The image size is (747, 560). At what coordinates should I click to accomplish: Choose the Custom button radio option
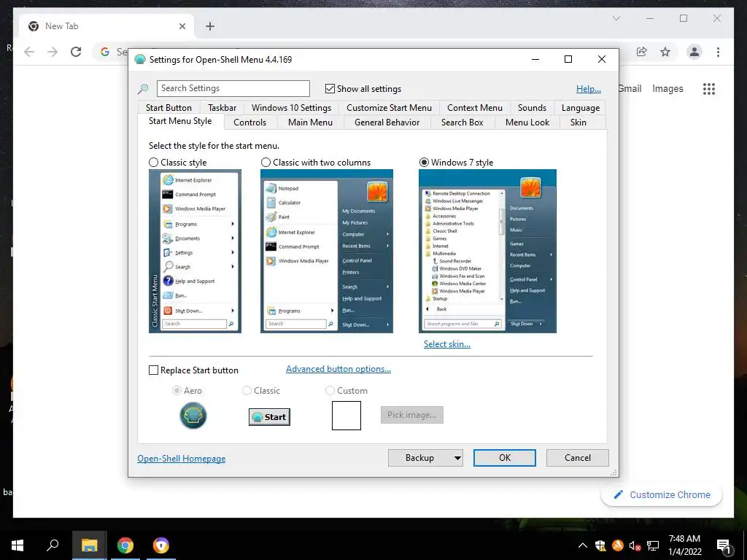pyautogui.click(x=330, y=391)
